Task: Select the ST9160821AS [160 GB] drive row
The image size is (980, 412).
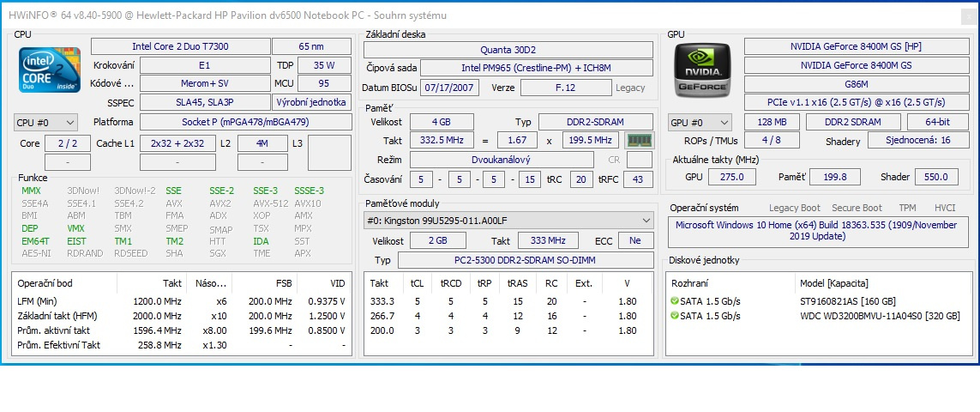Action: 817,301
